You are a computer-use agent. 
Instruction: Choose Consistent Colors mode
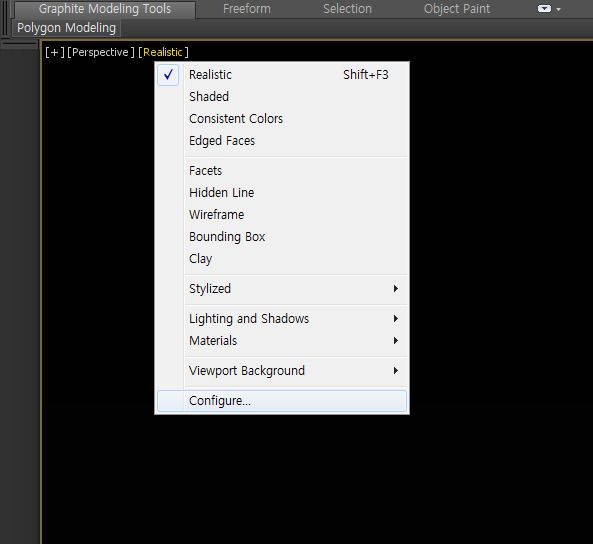282,119
